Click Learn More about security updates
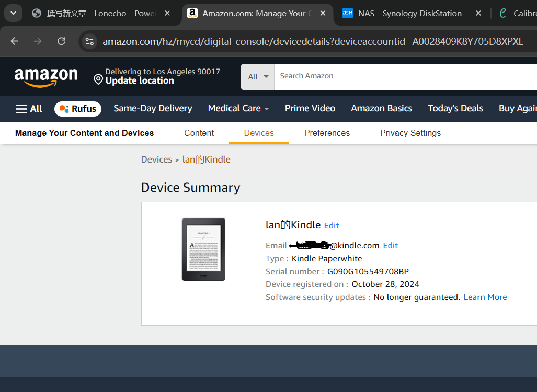537x392 pixels. (x=485, y=297)
